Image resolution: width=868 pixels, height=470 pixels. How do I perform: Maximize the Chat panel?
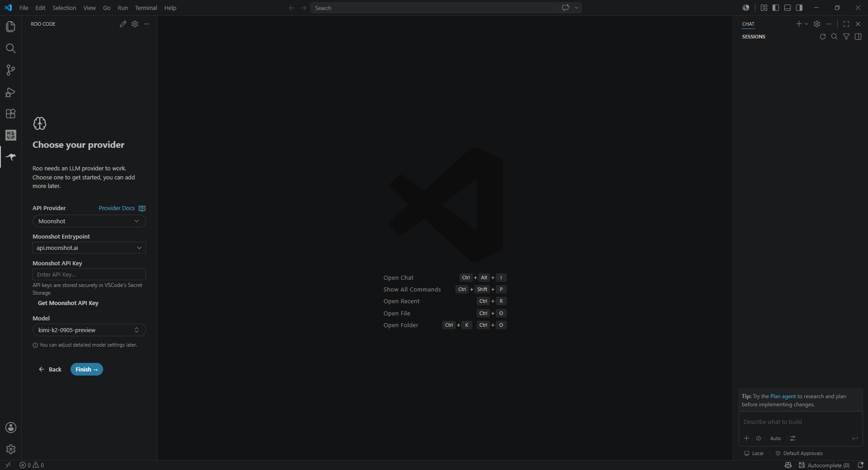[x=846, y=24]
